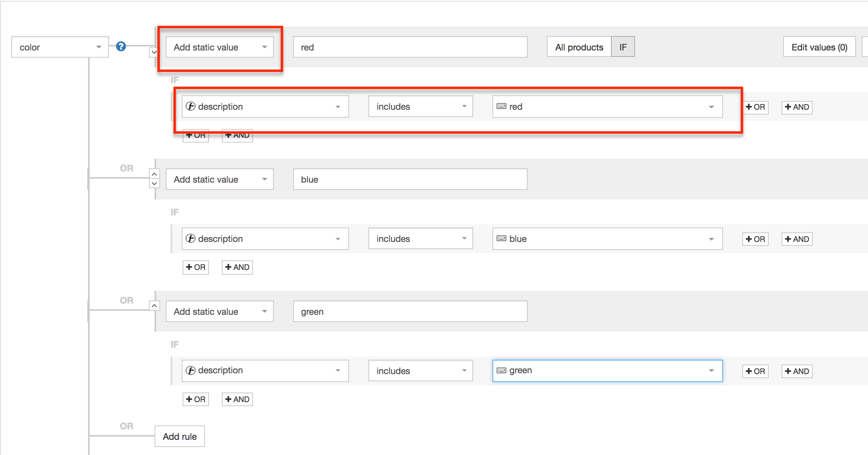868x455 pixels.
Task: Click the static value field containing blue
Action: [410, 179]
